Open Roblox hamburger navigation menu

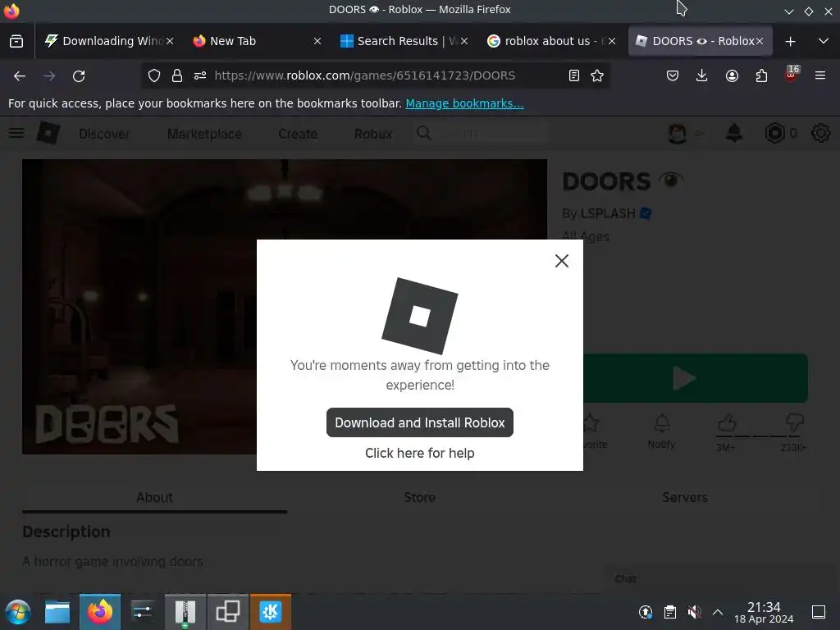tap(16, 133)
